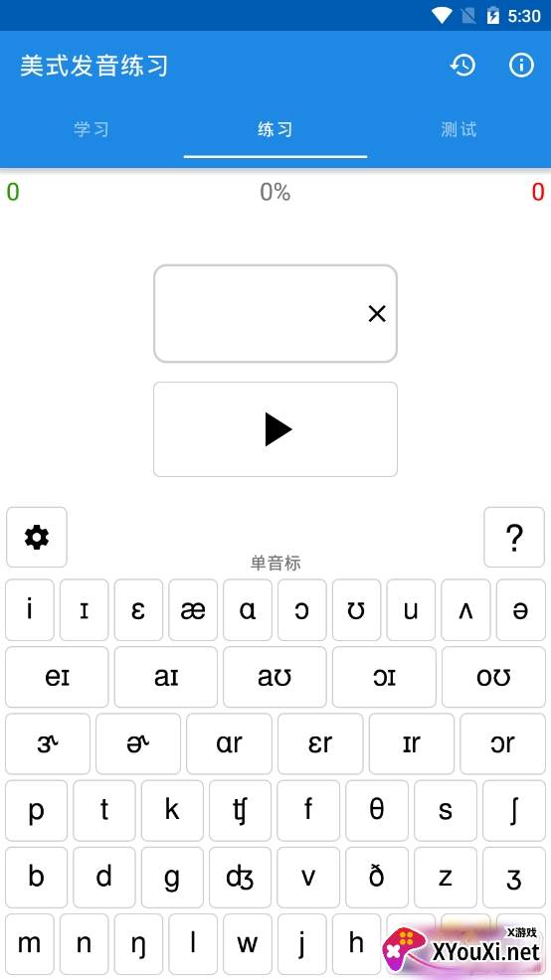
Task: Tap the ŋ nasal key
Action: [139, 944]
